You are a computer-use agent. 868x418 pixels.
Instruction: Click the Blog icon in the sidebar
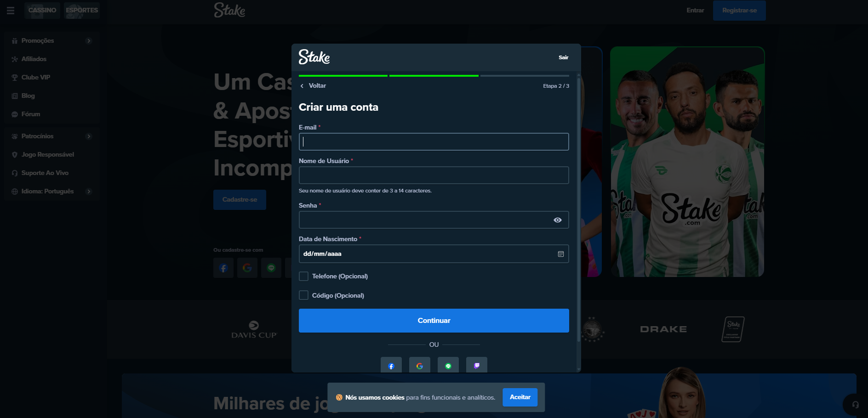click(15, 96)
